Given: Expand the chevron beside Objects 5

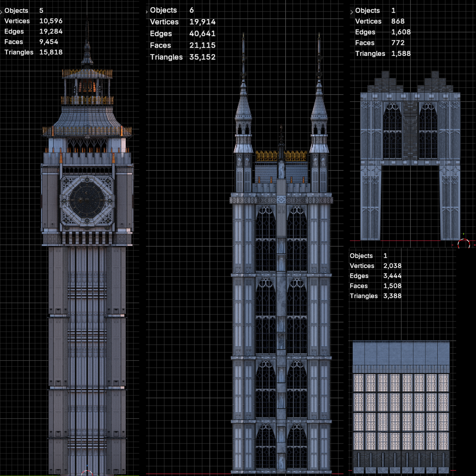Looking at the screenshot, I should click(x=2, y=12).
